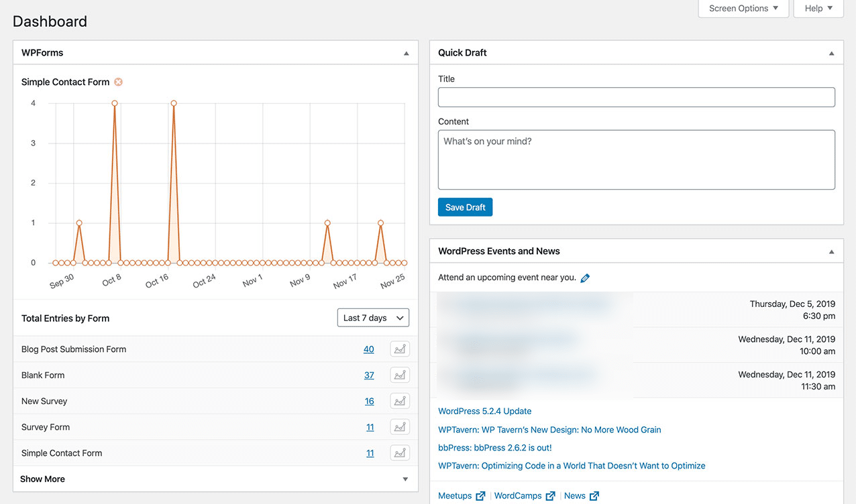This screenshot has height=504, width=856.
Task: Open the WordPress 5.2.4 Update link
Action: (x=484, y=411)
